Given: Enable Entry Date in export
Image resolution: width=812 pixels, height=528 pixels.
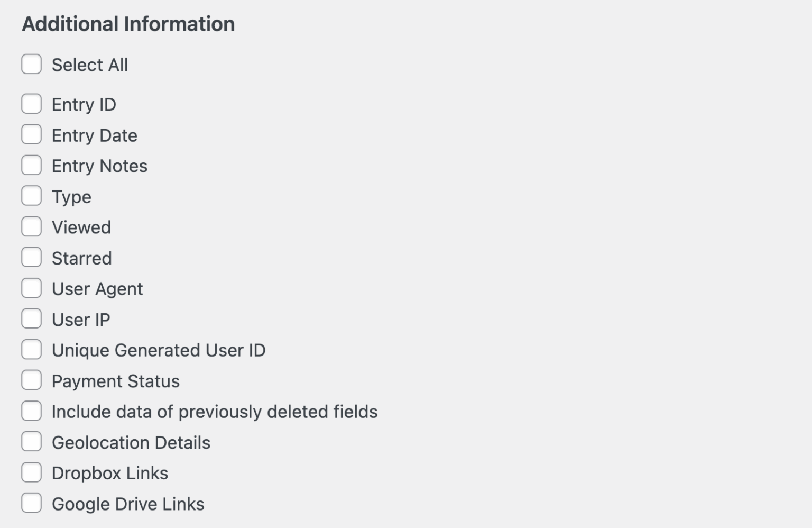Looking at the screenshot, I should 31,134.
